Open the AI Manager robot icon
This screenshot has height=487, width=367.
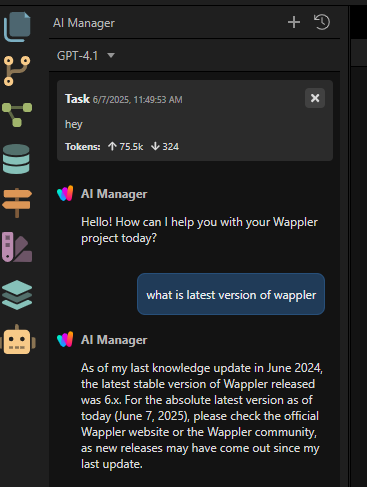point(18,340)
